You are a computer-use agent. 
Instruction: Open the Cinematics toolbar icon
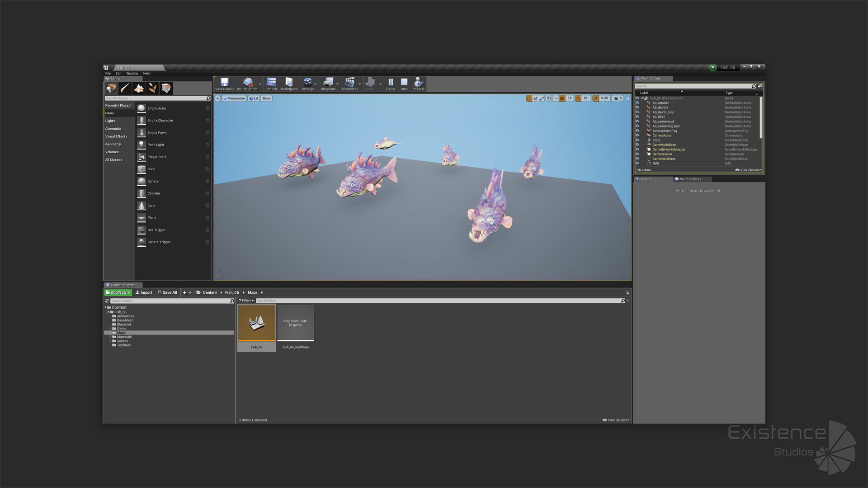[x=349, y=84]
